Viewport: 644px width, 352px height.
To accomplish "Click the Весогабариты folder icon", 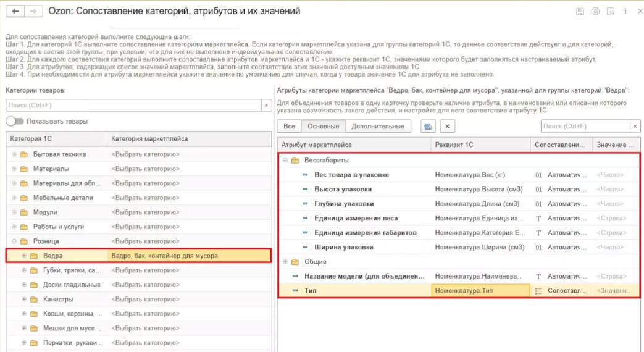I will click(295, 160).
